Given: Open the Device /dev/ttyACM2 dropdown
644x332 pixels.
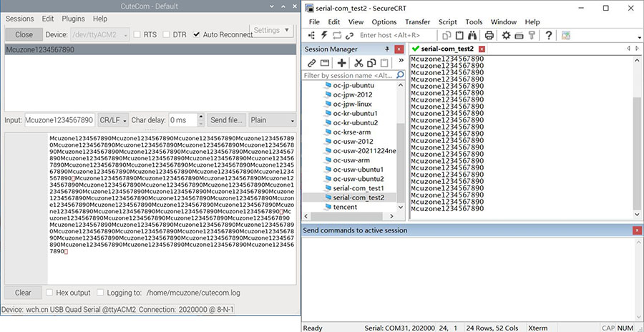Looking at the screenshot, I should pyautogui.click(x=100, y=35).
